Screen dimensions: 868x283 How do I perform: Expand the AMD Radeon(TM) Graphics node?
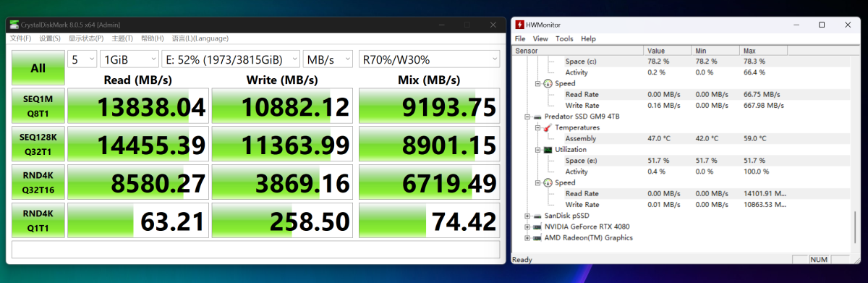tap(527, 237)
